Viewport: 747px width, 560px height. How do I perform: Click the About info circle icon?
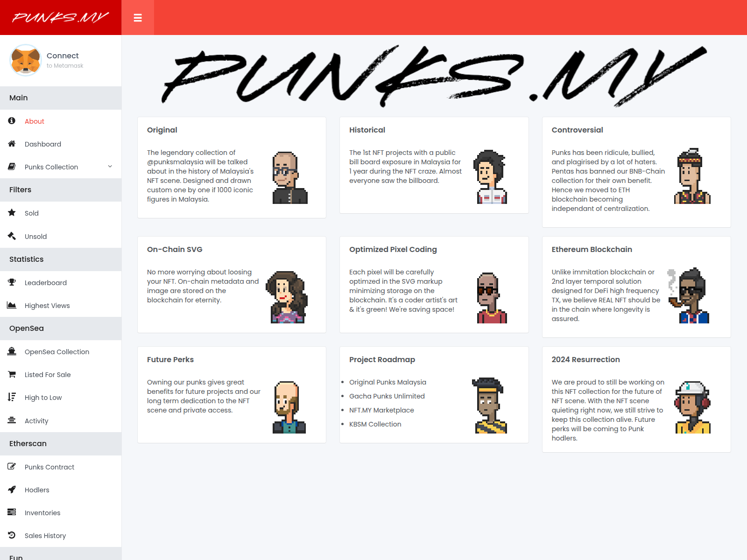(12, 121)
